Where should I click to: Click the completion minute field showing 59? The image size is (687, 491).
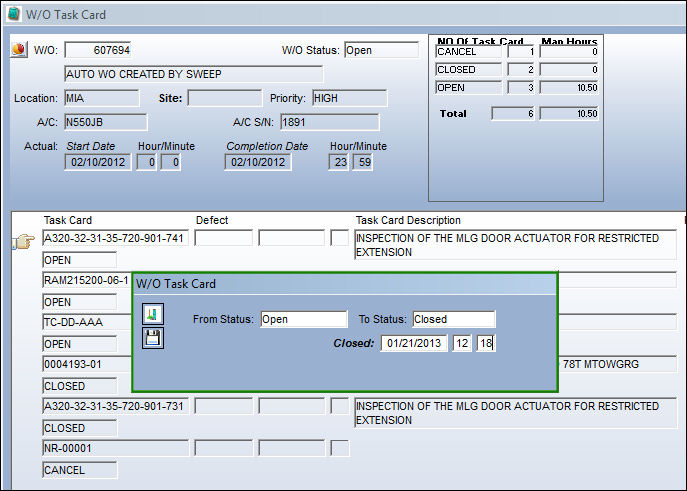click(x=363, y=162)
